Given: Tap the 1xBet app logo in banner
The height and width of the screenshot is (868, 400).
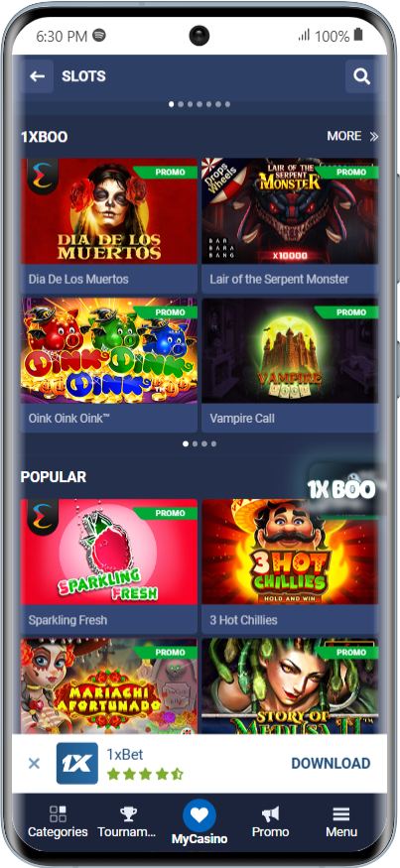Looking at the screenshot, I should point(77,764).
